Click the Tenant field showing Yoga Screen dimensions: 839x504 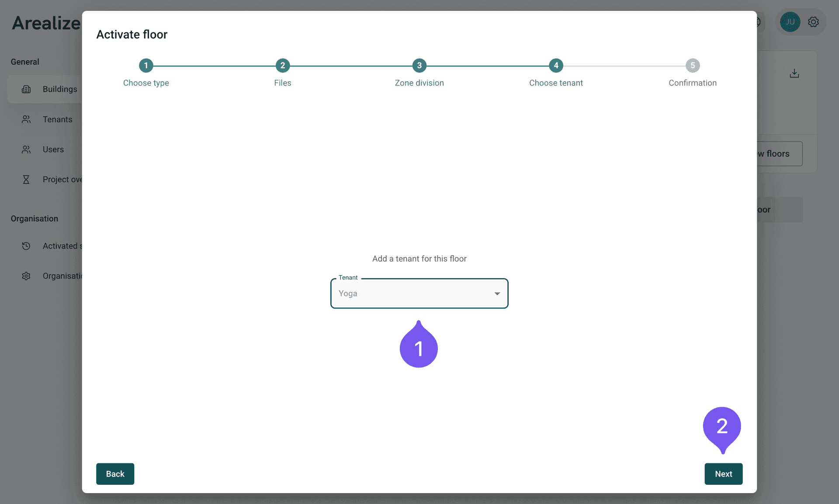pyautogui.click(x=419, y=293)
